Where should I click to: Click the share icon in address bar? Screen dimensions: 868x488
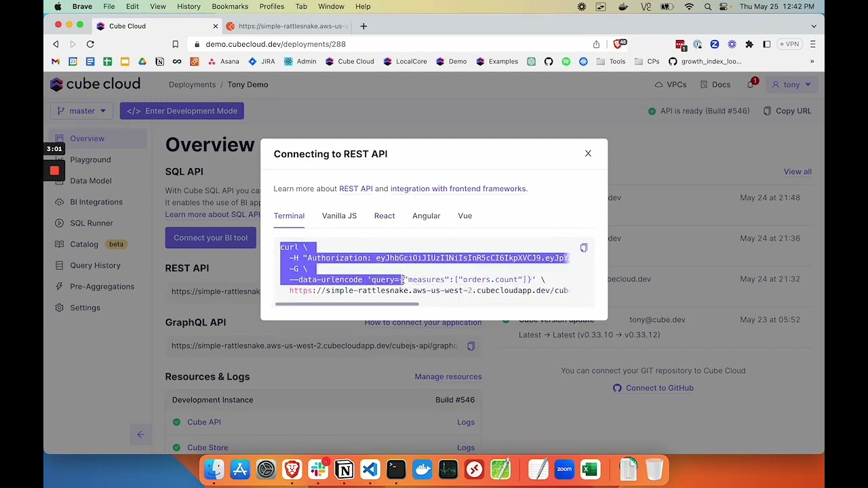(x=596, y=44)
